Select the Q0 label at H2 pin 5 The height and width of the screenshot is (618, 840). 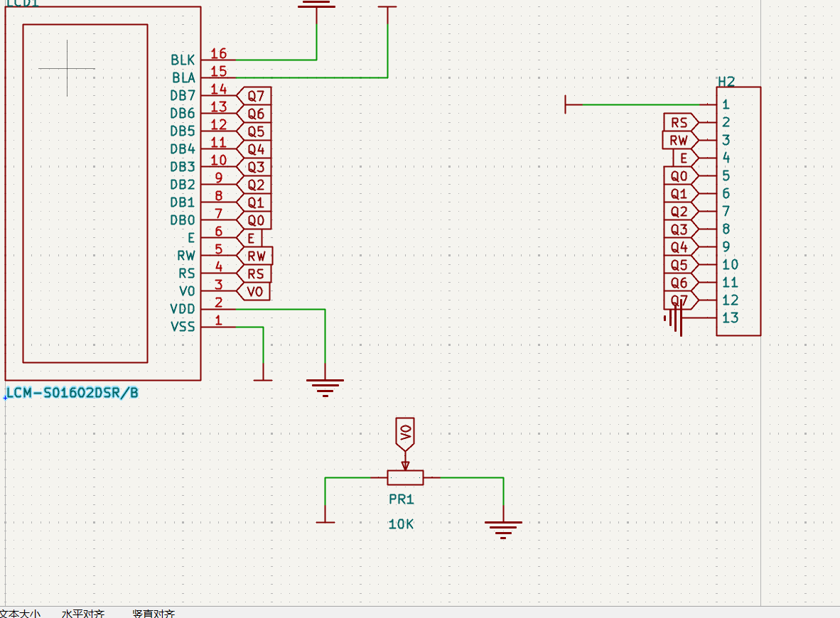coord(679,175)
